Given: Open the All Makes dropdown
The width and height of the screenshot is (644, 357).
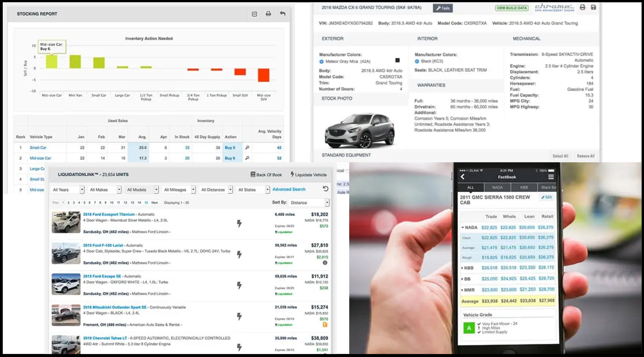Looking at the screenshot, I should pyautogui.click(x=105, y=190).
